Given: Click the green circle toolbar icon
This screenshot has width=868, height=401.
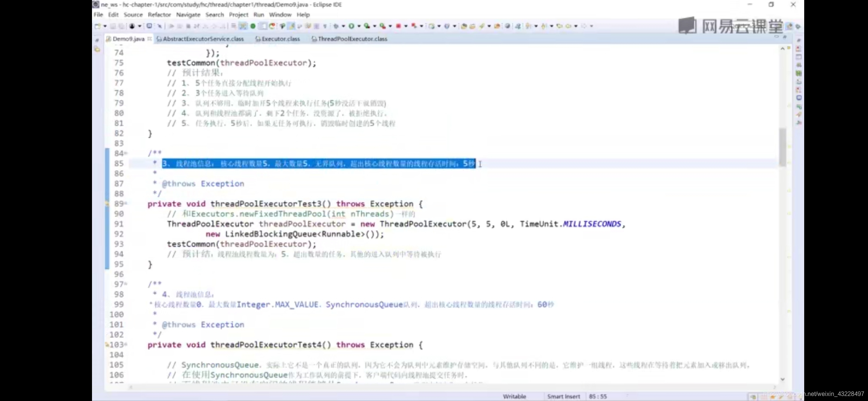Looking at the screenshot, I should tap(253, 26).
